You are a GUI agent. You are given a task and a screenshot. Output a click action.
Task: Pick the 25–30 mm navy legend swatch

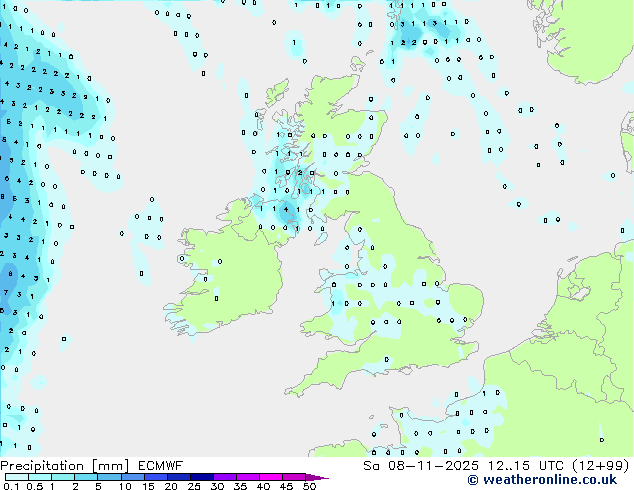[201, 477]
